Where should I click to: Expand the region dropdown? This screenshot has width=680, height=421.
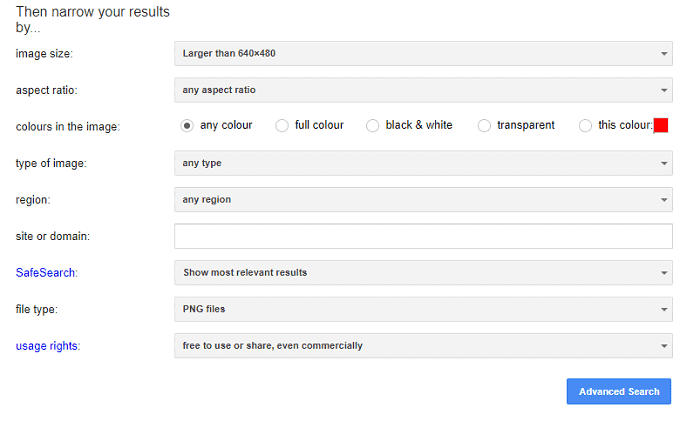coord(422,200)
